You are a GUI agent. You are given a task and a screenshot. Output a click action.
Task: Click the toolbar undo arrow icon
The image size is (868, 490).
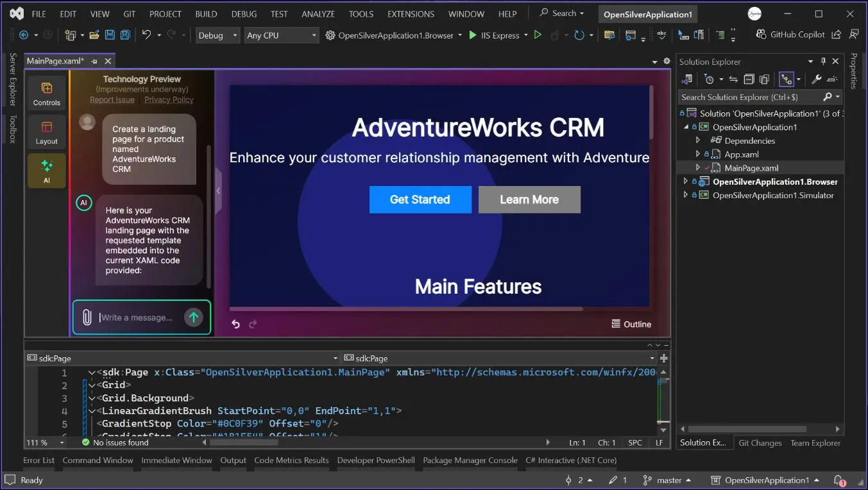coord(146,35)
